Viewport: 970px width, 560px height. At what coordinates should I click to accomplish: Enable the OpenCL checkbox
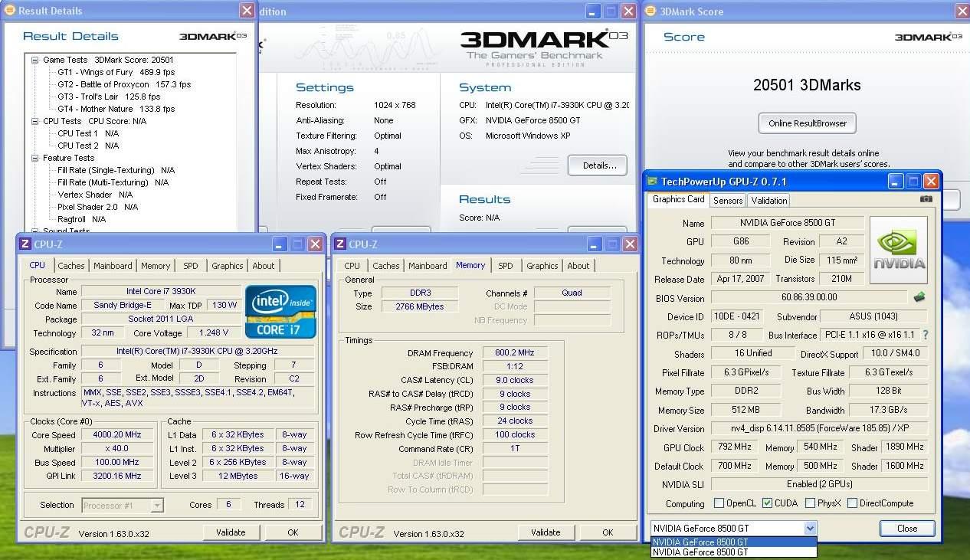point(719,503)
